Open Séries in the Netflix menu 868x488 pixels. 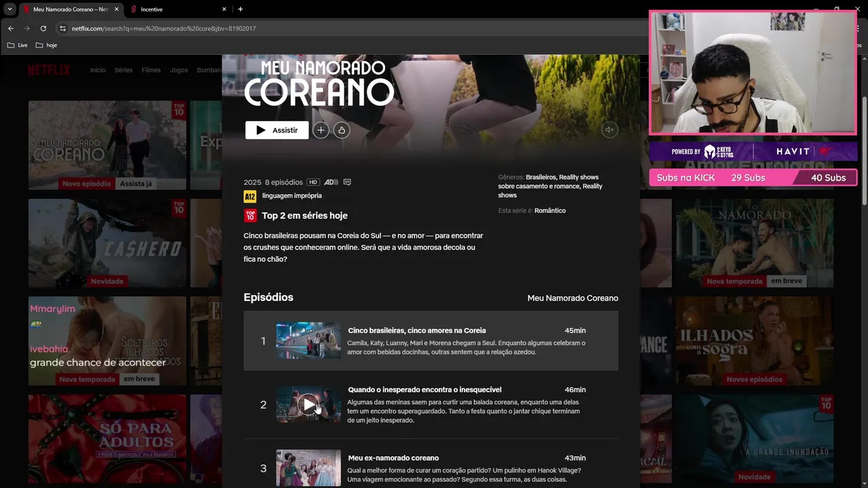123,70
